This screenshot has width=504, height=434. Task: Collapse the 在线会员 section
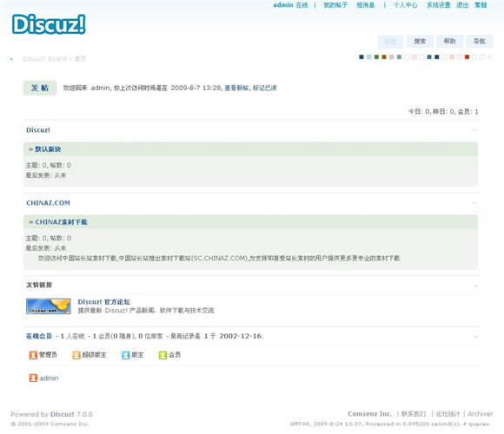coord(475,337)
